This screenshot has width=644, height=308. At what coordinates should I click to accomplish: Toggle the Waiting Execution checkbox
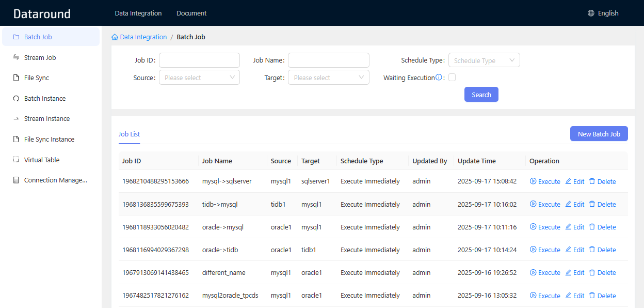[452, 78]
